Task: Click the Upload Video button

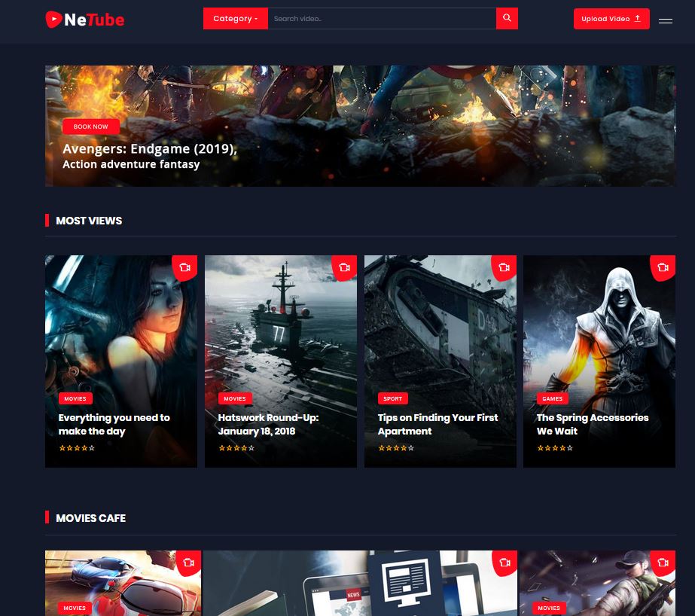Action: (x=611, y=19)
